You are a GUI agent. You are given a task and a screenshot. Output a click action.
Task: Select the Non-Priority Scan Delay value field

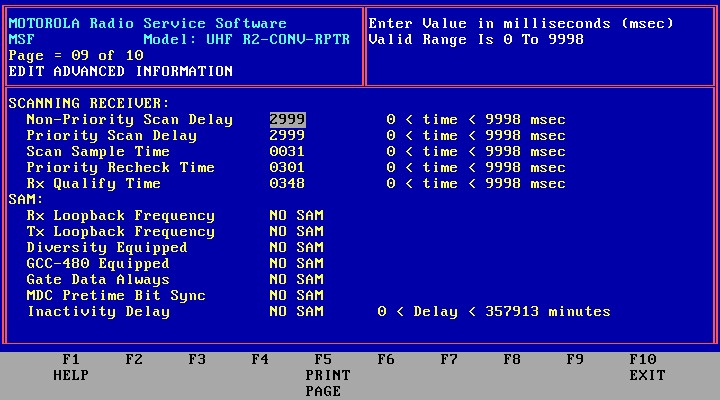pos(287,119)
